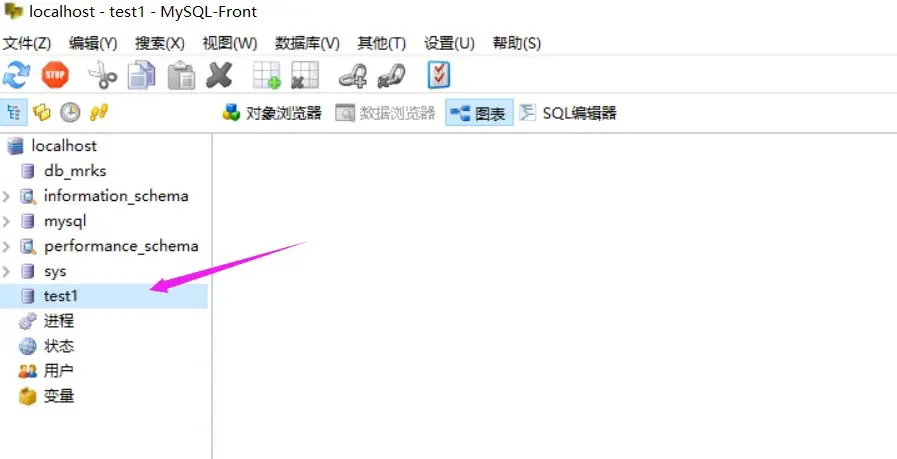
Task: Open the 状态 status item
Action: tap(46, 346)
